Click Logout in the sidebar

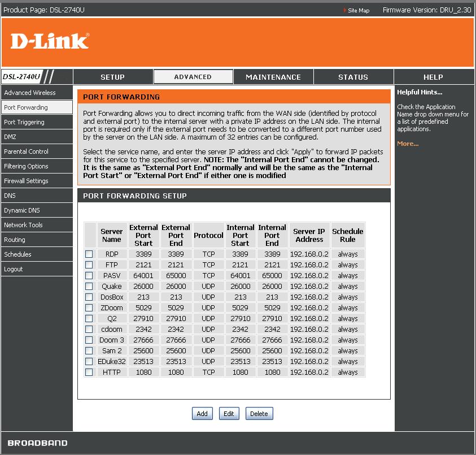[14, 269]
